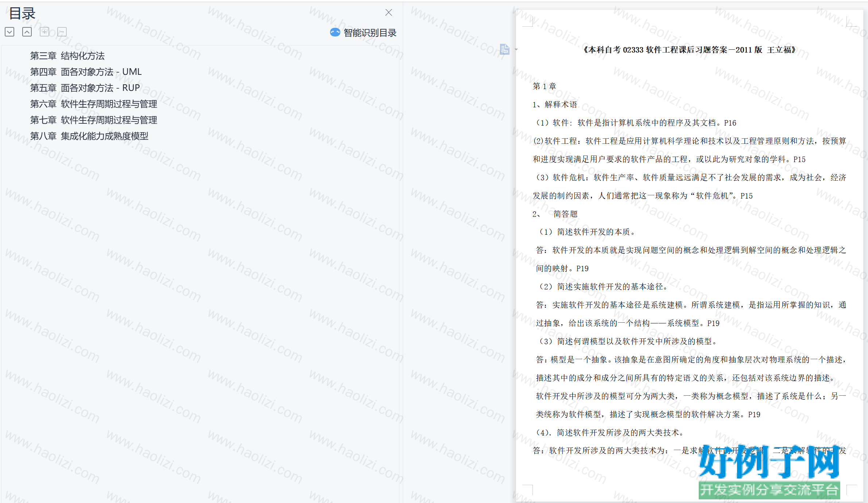Click the text (2) 简述实施软件开发的基本途径。
Image resolution: width=868 pixels, height=503 pixels.
[603, 287]
